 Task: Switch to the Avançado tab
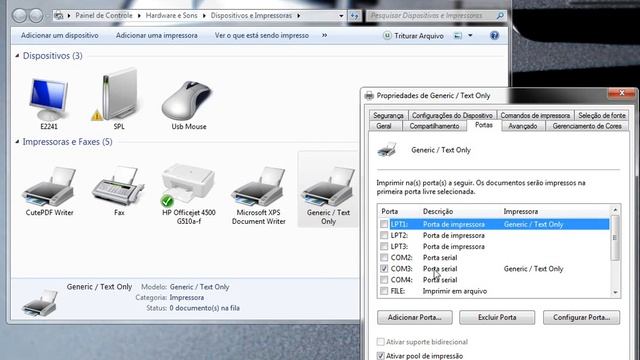(x=522, y=126)
